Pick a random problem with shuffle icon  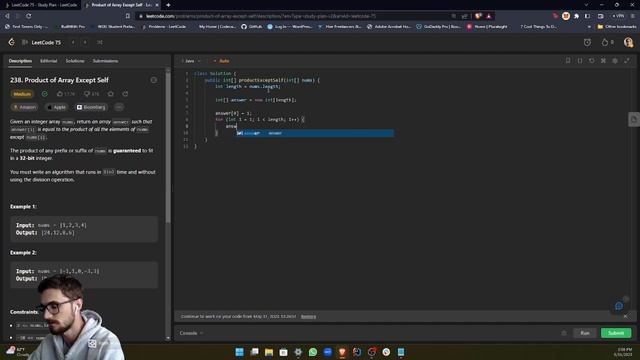coord(100,42)
